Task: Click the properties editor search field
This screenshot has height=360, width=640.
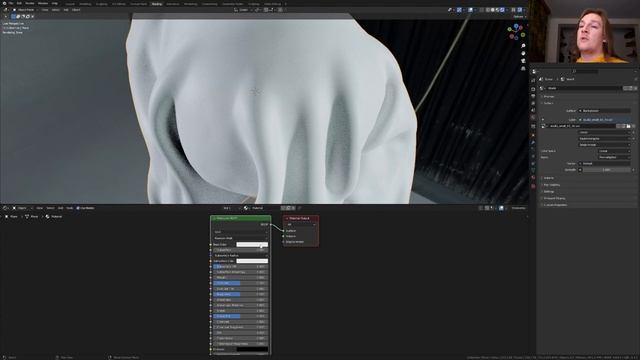Action: click(586, 71)
